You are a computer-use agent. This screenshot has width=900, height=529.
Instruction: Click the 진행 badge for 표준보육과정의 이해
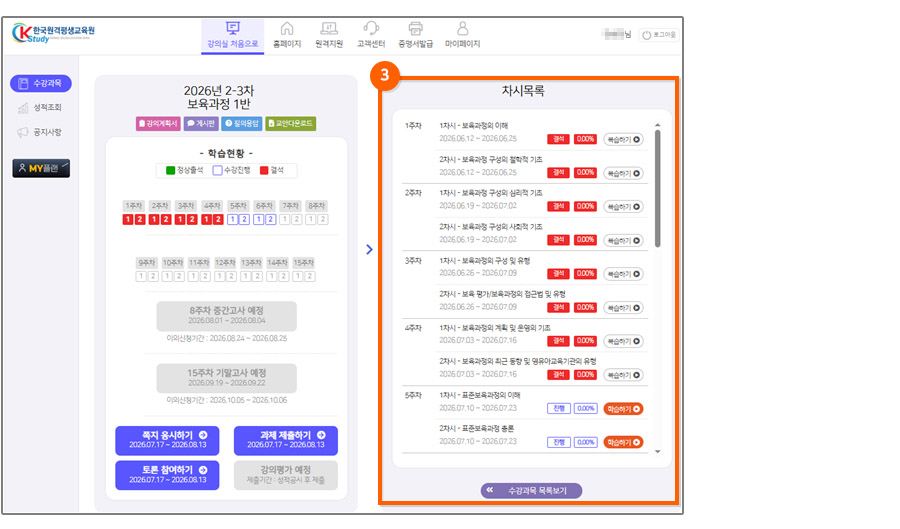click(558, 409)
